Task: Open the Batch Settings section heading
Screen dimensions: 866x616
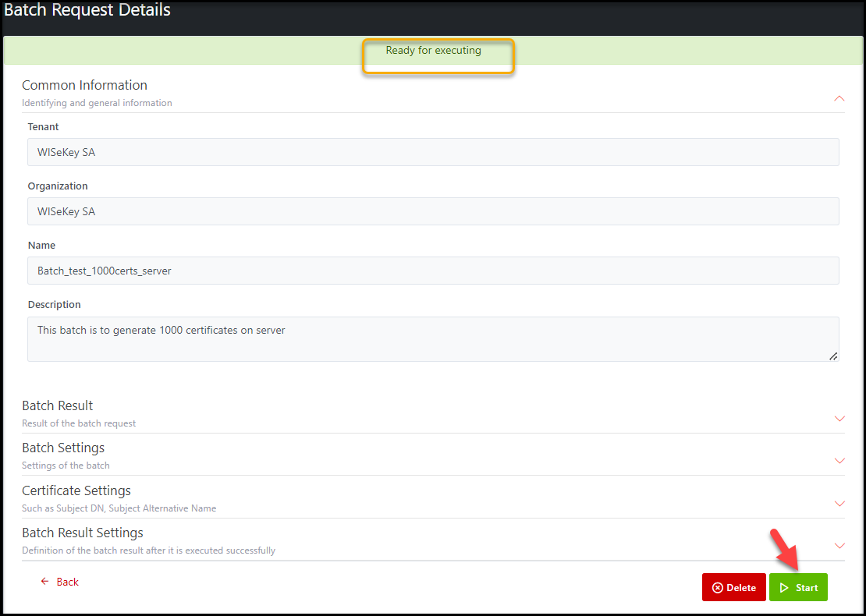Action: pos(63,448)
